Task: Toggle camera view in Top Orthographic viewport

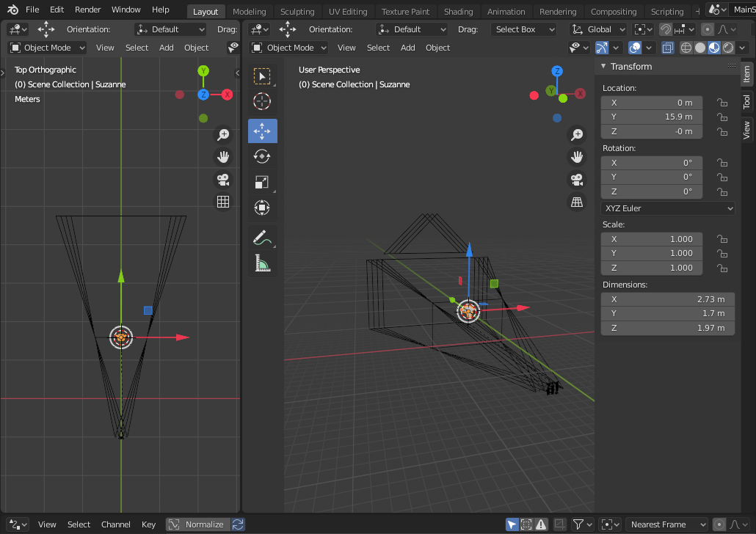Action: click(223, 180)
